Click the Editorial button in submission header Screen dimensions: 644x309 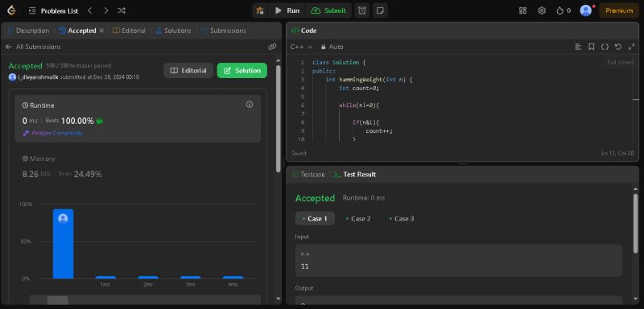pos(188,71)
